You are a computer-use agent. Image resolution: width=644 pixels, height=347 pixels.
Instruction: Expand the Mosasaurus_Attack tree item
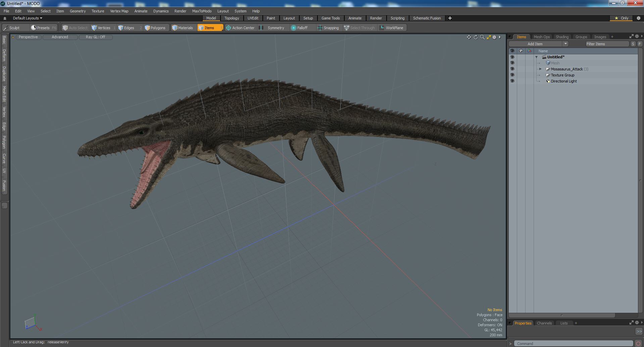click(540, 69)
